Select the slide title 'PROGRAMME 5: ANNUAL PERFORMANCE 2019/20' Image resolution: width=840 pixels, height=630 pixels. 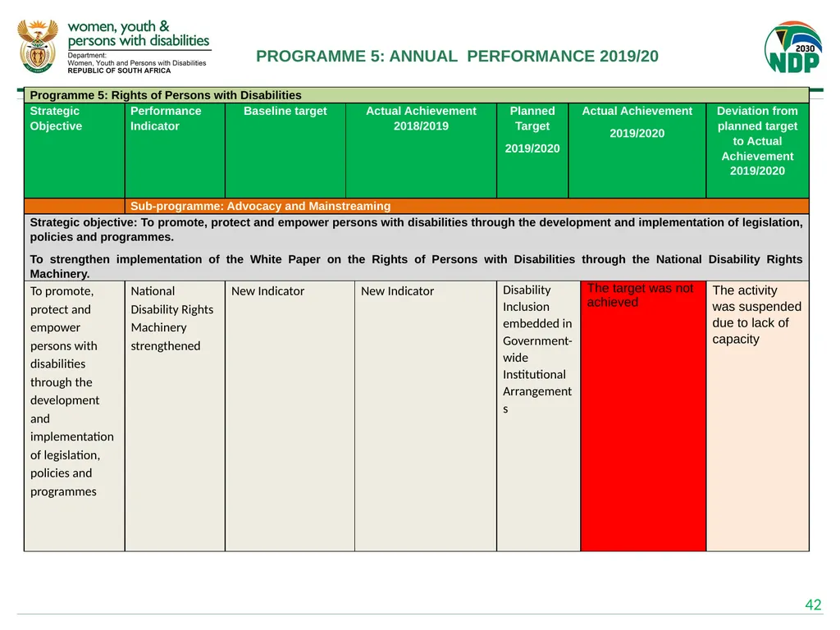(457, 57)
